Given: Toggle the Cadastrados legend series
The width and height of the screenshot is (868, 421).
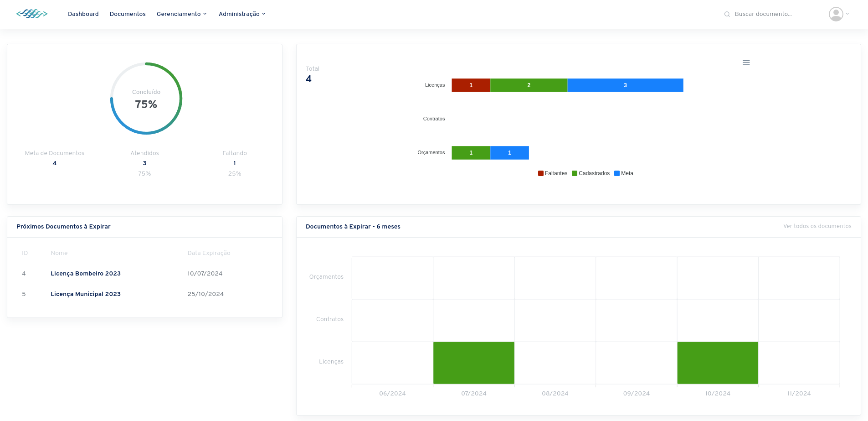Looking at the screenshot, I should pos(591,173).
